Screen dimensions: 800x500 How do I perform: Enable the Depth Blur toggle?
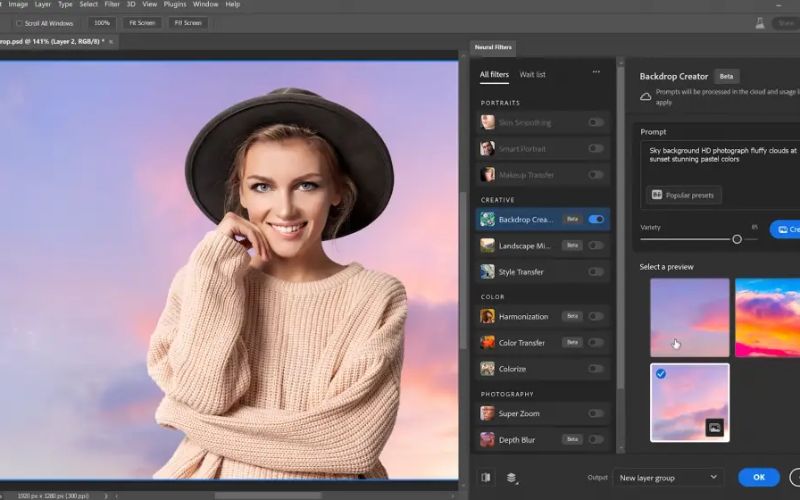coord(595,439)
